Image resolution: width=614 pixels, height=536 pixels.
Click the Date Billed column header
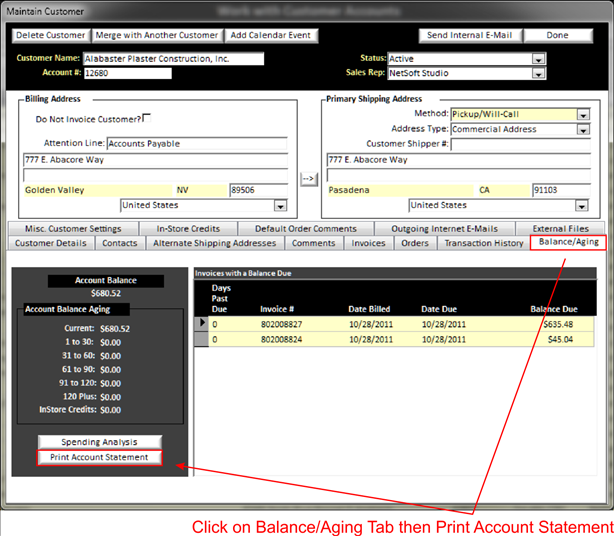click(x=369, y=309)
